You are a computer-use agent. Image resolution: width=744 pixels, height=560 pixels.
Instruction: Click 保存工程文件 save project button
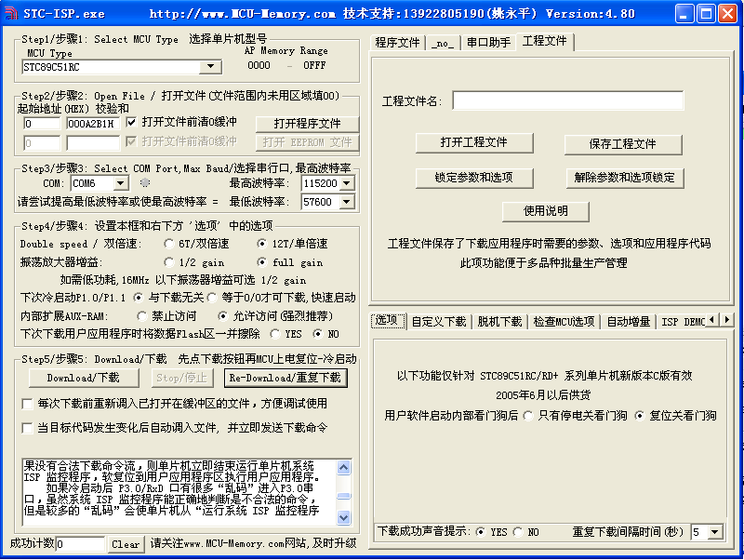click(623, 144)
